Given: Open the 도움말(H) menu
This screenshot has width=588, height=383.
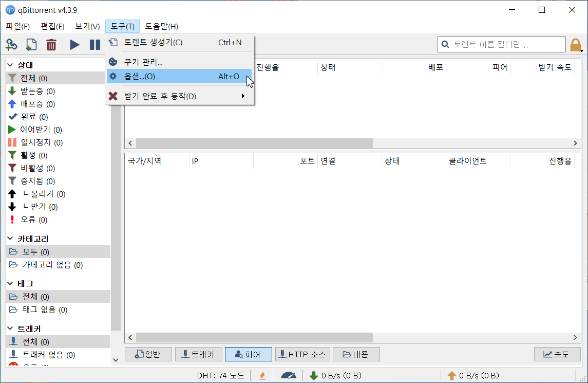Looking at the screenshot, I should (x=162, y=26).
